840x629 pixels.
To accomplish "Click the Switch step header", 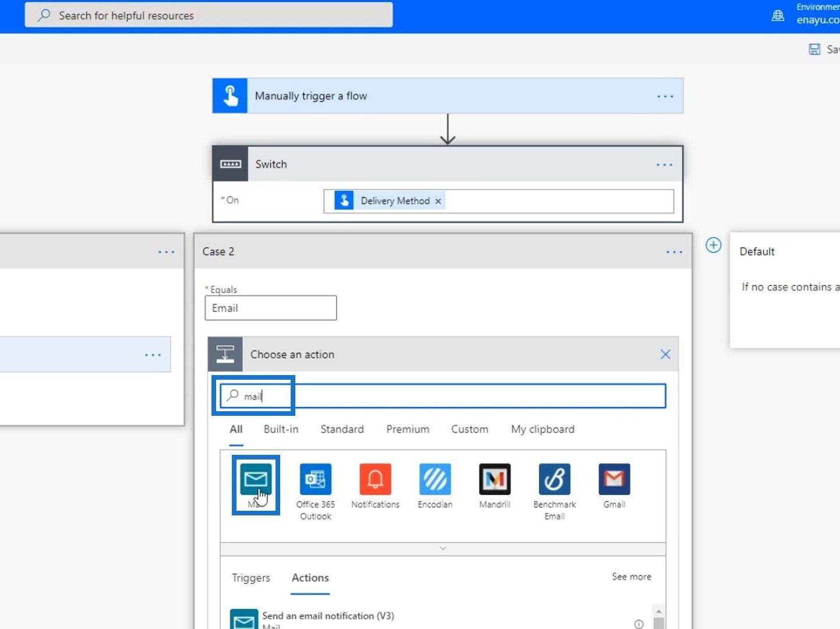I will tap(447, 164).
